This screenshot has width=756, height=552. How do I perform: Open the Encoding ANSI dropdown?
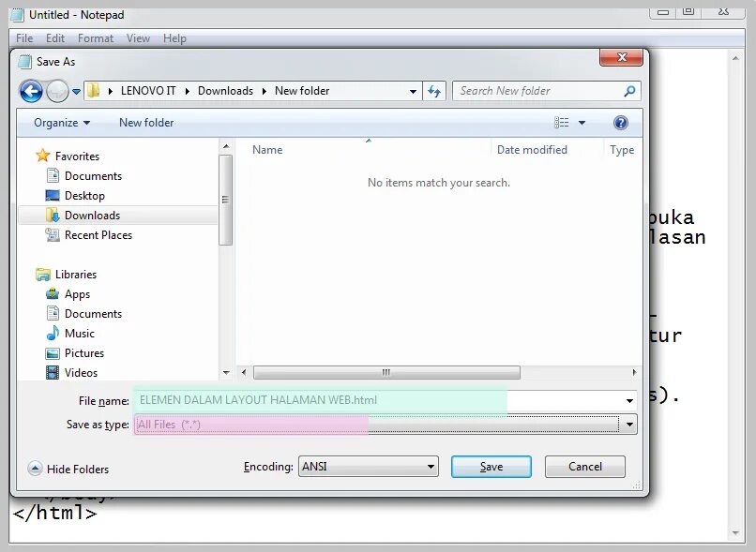[368, 467]
